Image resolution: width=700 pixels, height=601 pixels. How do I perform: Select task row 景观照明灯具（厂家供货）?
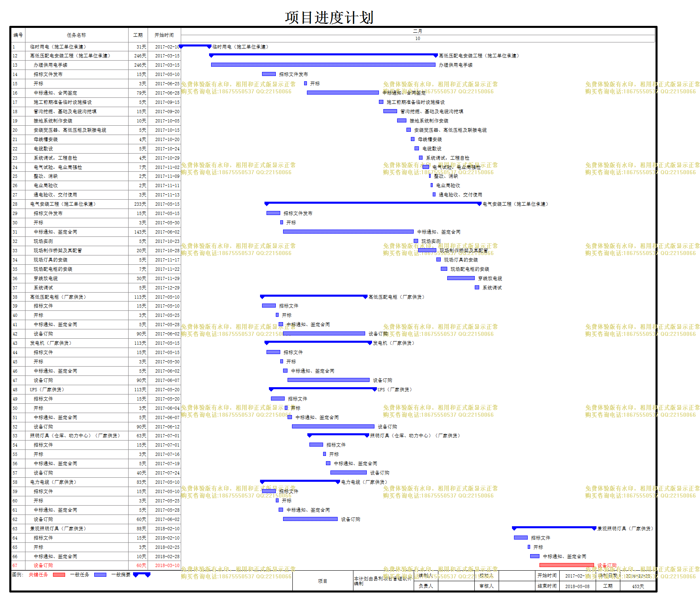[x=96, y=529]
